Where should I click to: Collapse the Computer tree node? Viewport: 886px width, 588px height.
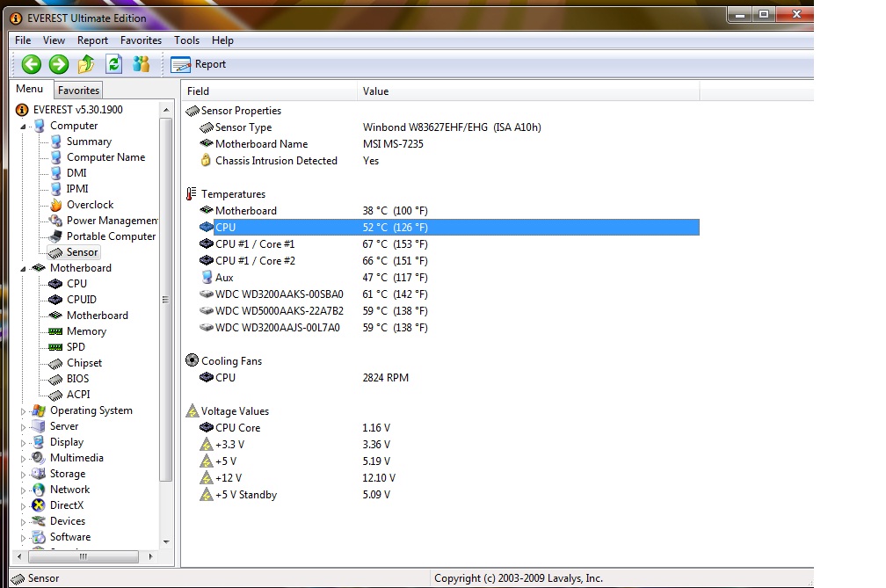tap(23, 127)
